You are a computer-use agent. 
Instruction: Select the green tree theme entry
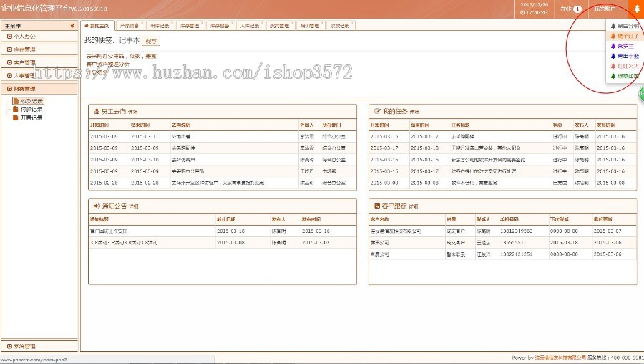point(625,76)
